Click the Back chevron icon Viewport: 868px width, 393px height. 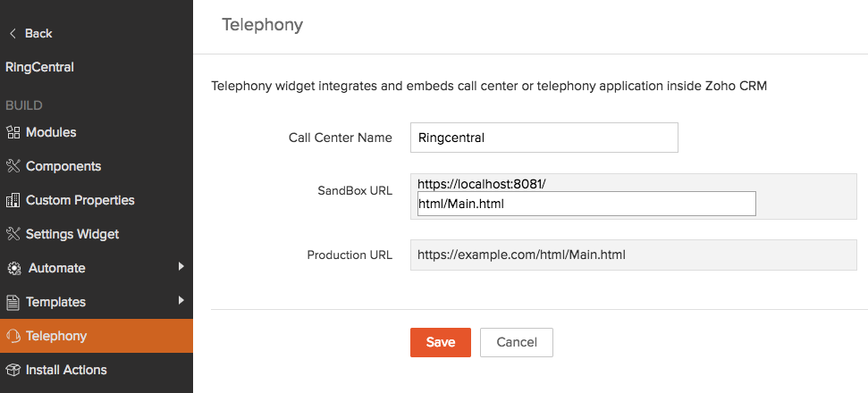[x=13, y=34]
